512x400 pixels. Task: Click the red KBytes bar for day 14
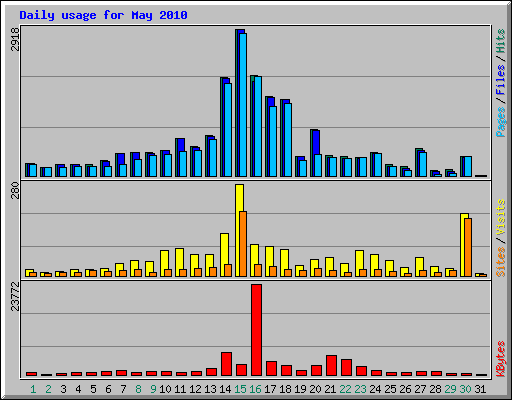(226, 364)
